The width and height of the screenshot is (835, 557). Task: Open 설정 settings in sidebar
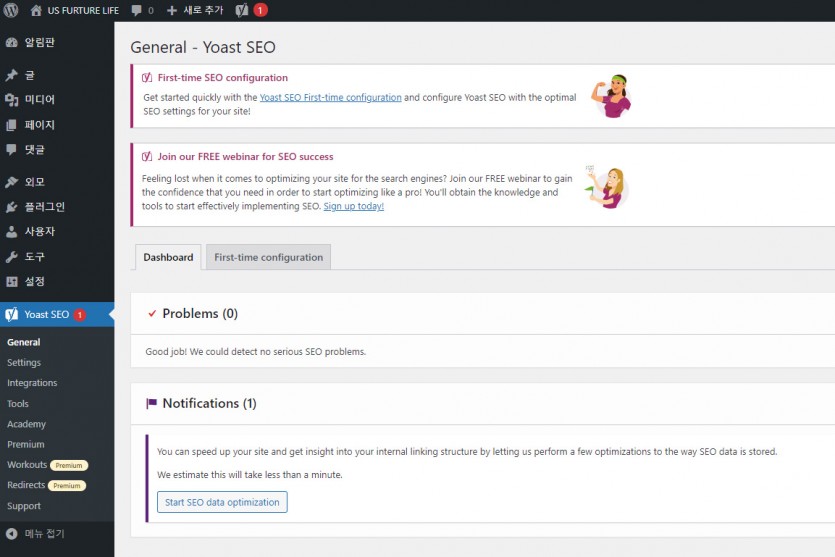pos(33,281)
